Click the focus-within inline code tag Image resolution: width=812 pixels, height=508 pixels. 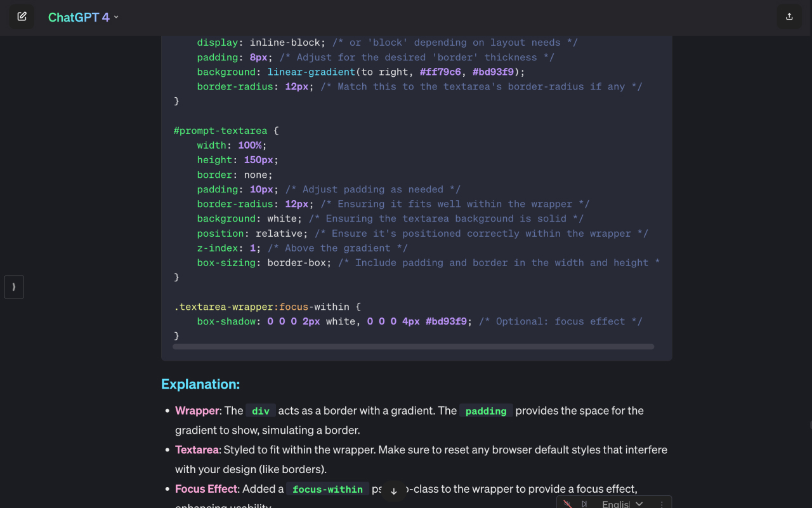pyautogui.click(x=327, y=489)
